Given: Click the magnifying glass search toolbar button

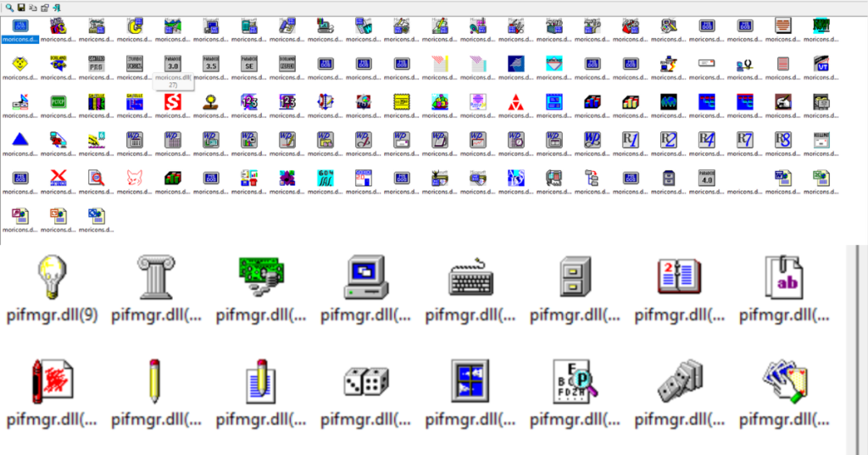Looking at the screenshot, I should click(x=9, y=8).
